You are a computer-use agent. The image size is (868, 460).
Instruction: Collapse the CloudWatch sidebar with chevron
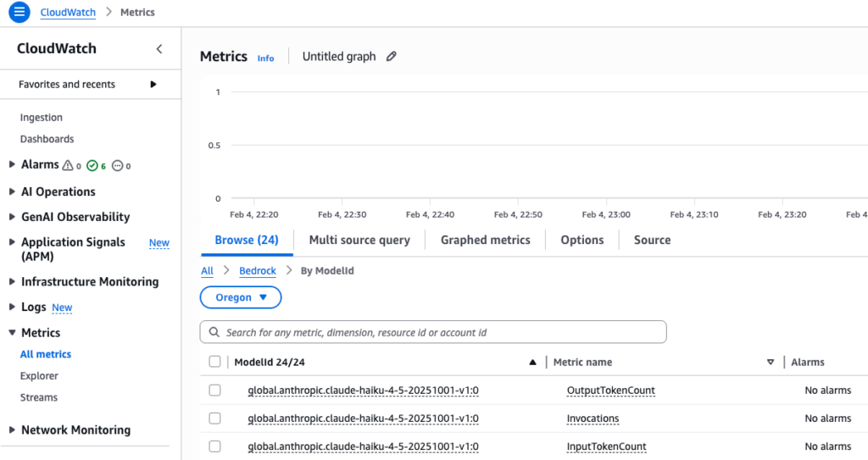click(x=159, y=49)
